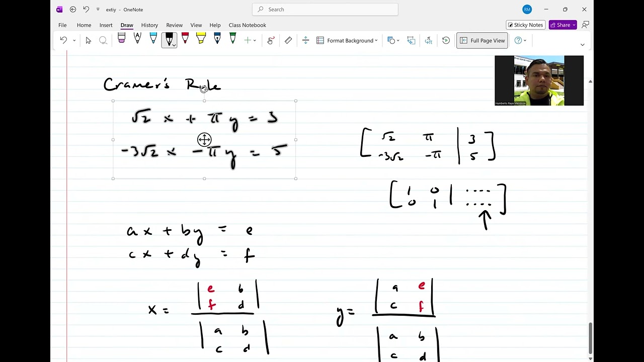Open the Class Notebook tab

(247, 25)
